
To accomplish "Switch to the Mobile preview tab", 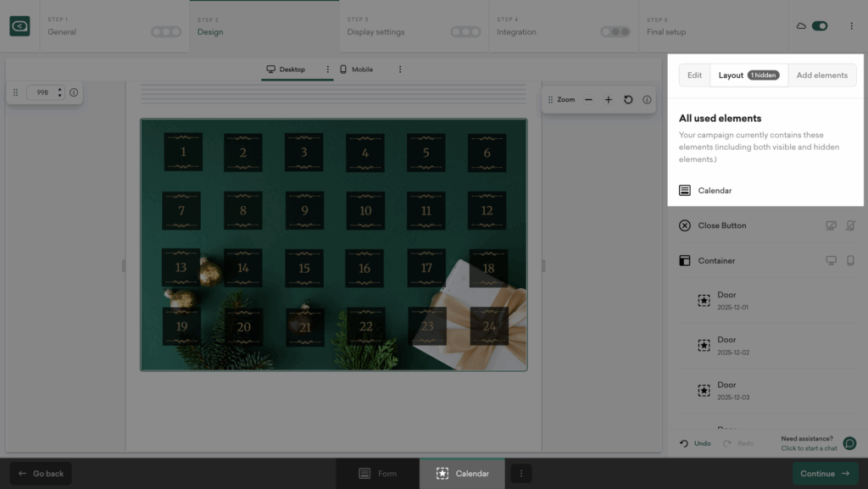I will (357, 69).
